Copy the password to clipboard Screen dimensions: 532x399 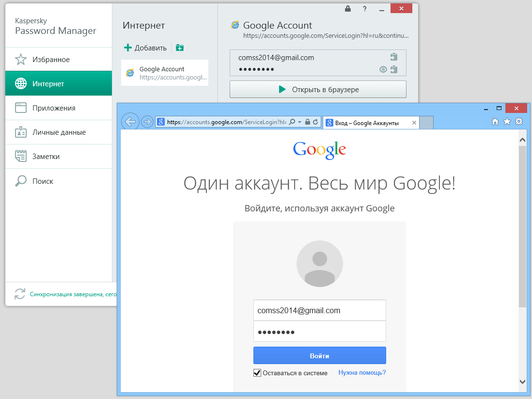(x=393, y=69)
